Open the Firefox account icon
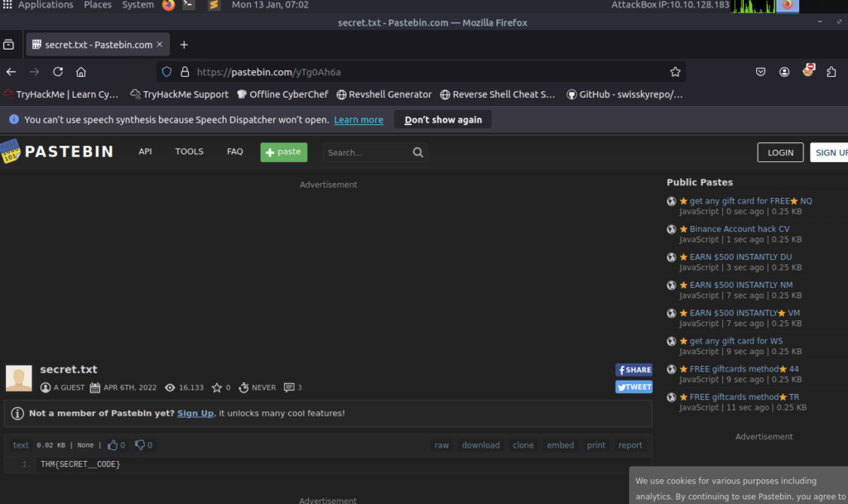Screen dimensions: 848x504 coord(784,72)
